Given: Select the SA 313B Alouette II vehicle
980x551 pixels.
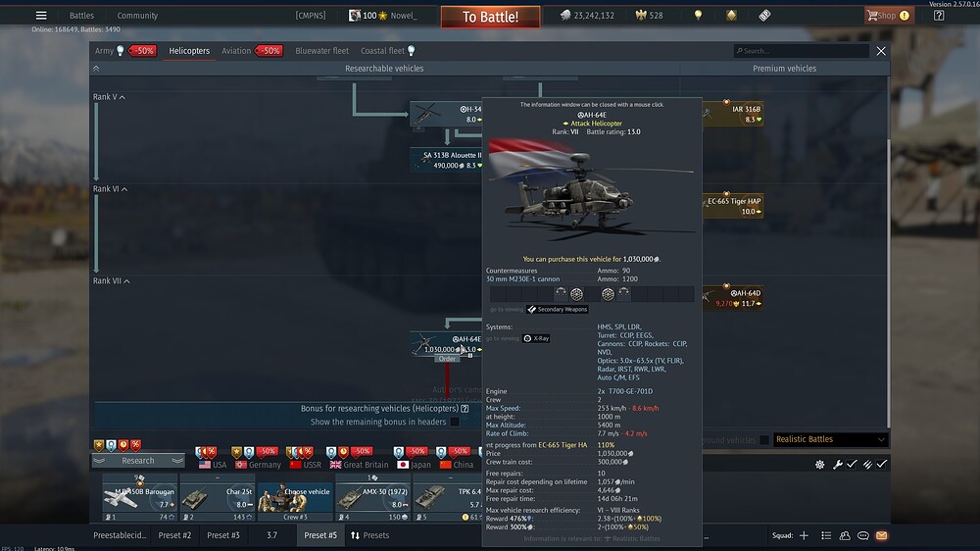Looking at the screenshot, I should [446, 160].
